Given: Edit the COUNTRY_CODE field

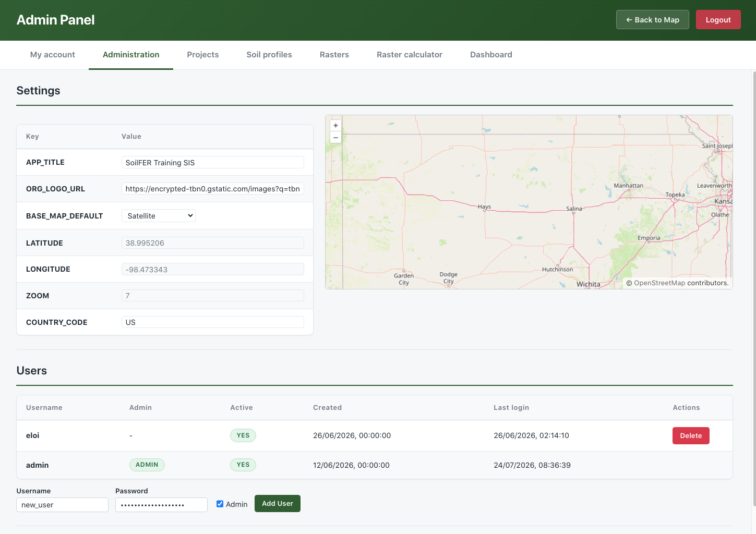Looking at the screenshot, I should click(213, 322).
